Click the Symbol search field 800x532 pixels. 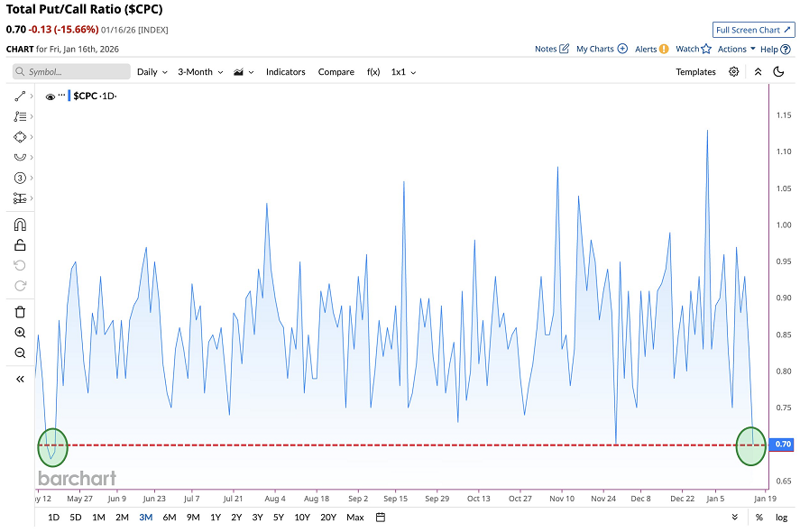(70, 72)
